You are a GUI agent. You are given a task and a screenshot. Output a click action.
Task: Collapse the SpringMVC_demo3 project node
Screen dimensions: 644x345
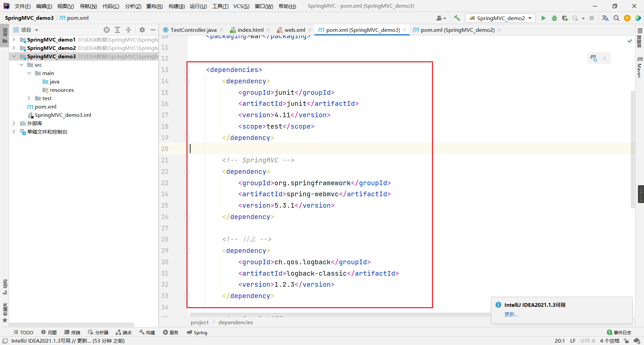point(14,56)
